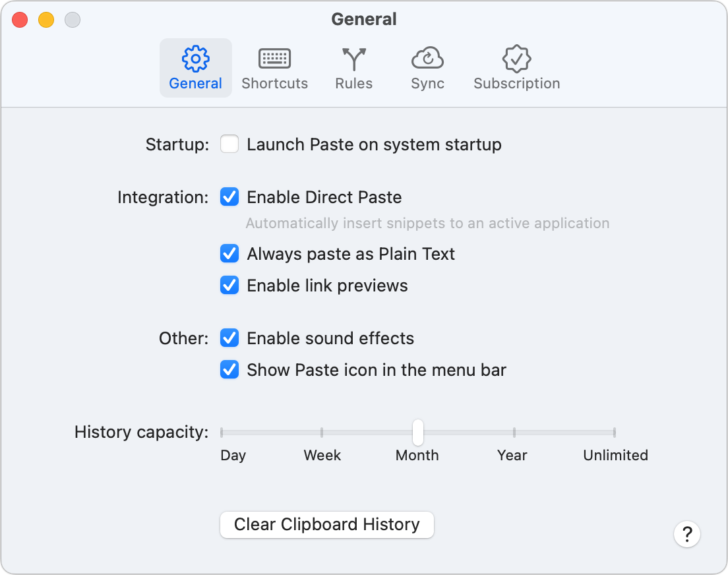Screen dimensions: 728x575
Task: Open the Rules branching-arrow icon
Action: (x=354, y=59)
